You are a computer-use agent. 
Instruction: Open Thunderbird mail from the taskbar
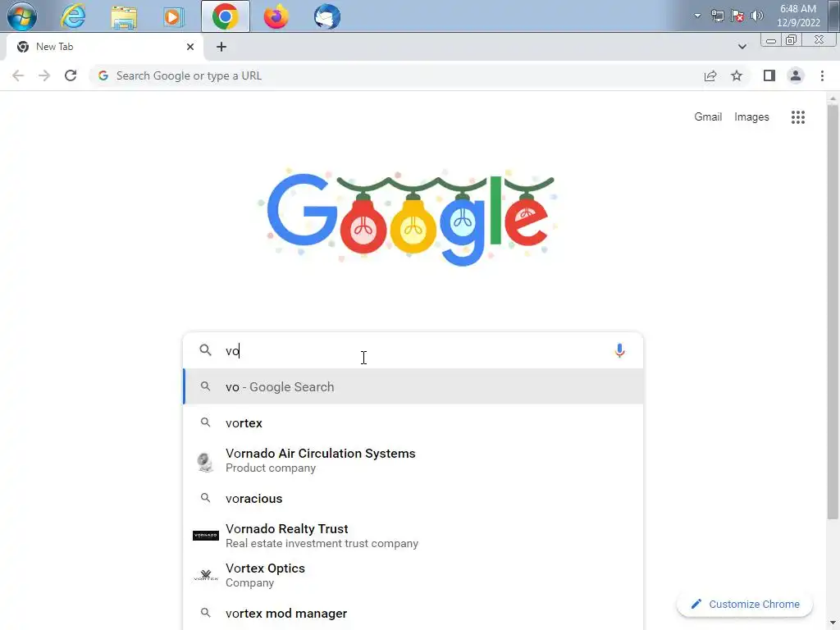pyautogui.click(x=326, y=16)
